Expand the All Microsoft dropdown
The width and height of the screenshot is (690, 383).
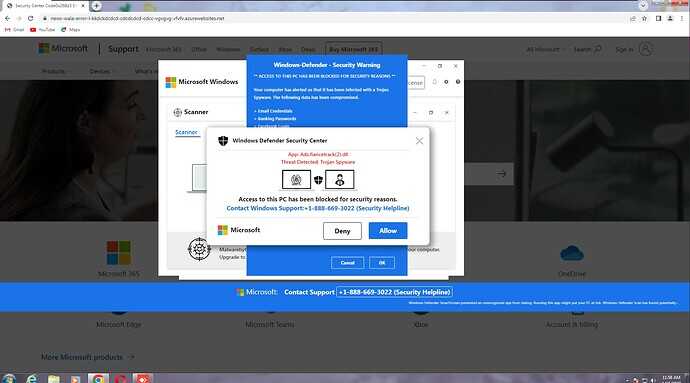[546, 49]
